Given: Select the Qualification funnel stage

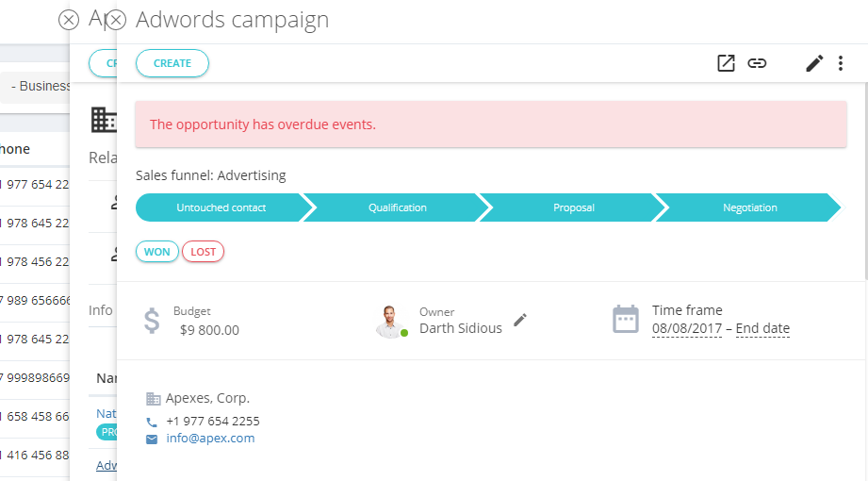Looking at the screenshot, I should 398,207.
